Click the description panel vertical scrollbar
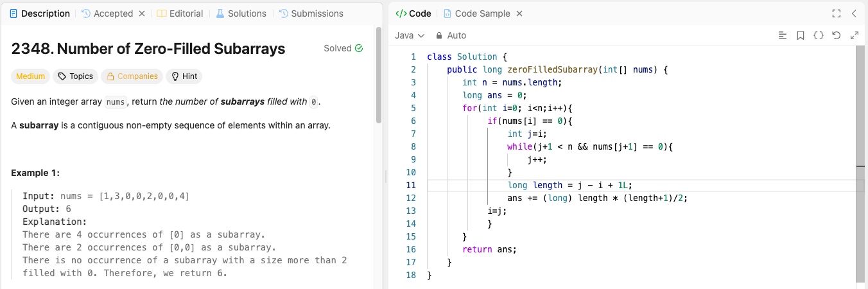 pyautogui.click(x=379, y=77)
